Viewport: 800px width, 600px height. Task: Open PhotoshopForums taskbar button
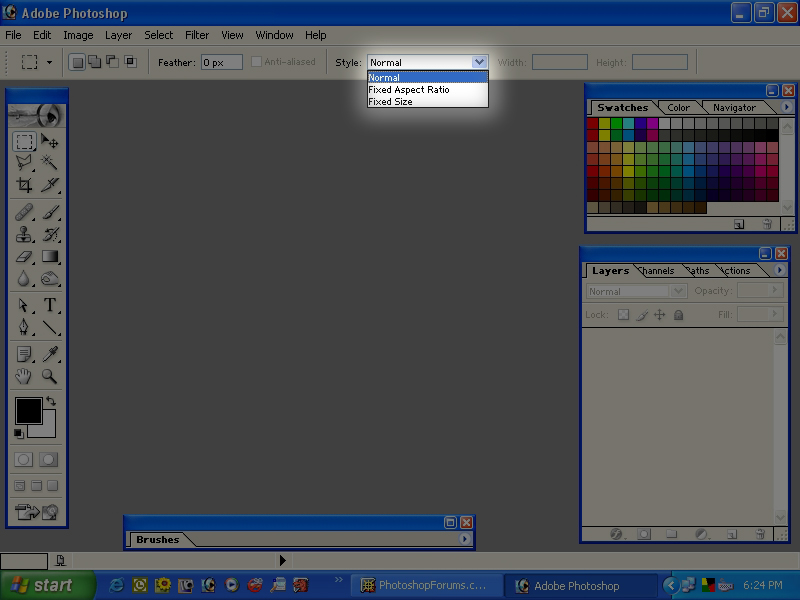424,585
